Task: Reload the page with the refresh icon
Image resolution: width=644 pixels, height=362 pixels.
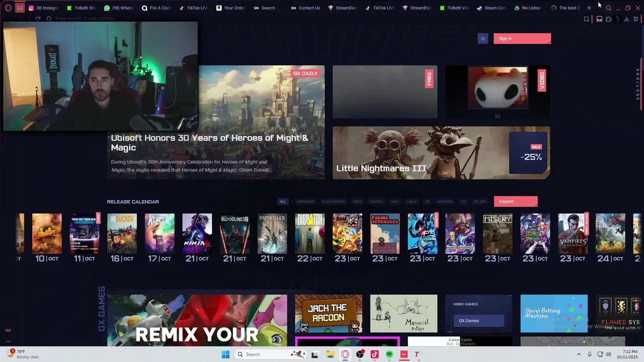Action: click(38, 19)
